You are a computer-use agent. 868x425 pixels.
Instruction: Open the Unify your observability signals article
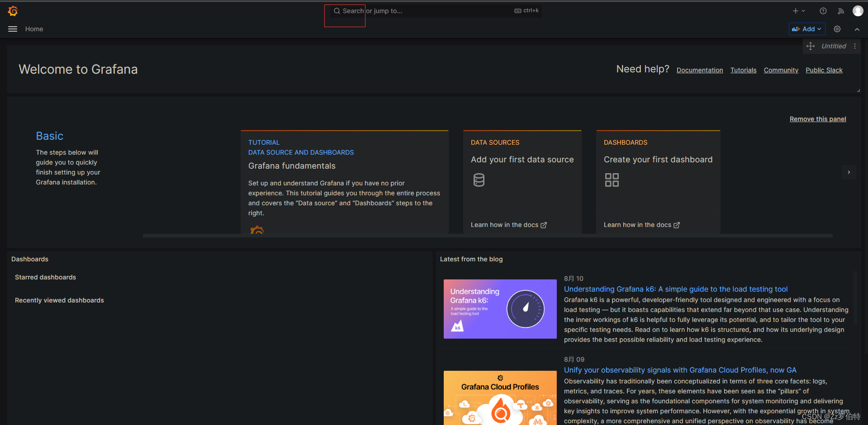coord(680,370)
